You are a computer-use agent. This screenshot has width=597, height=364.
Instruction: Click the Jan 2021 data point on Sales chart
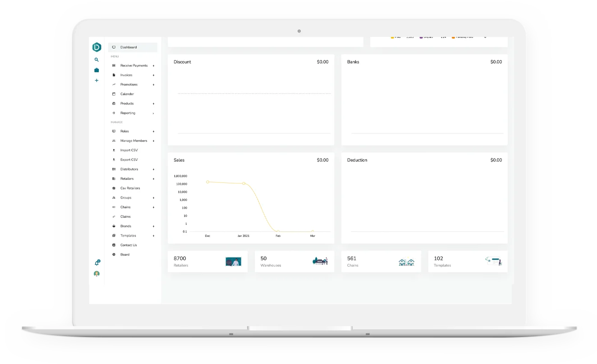243,183
